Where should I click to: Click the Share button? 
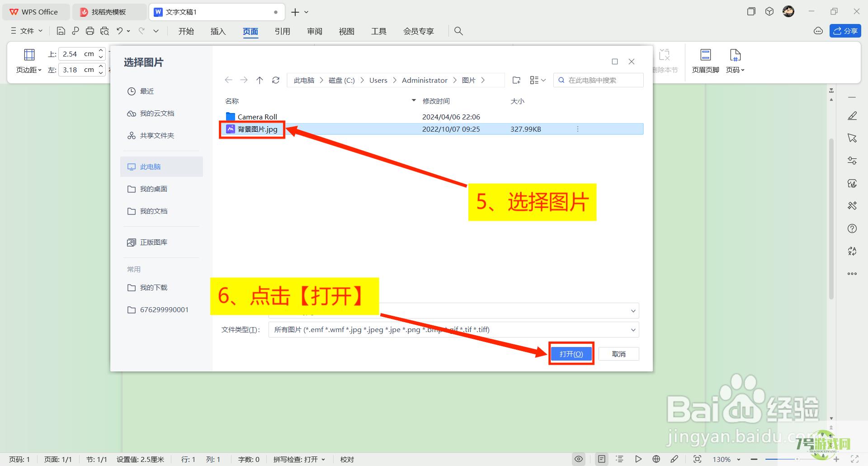[x=845, y=31]
